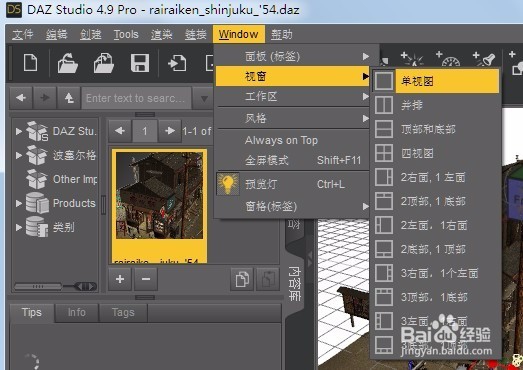
Task: Open the 渲染 menu
Action: pyautogui.click(x=161, y=34)
